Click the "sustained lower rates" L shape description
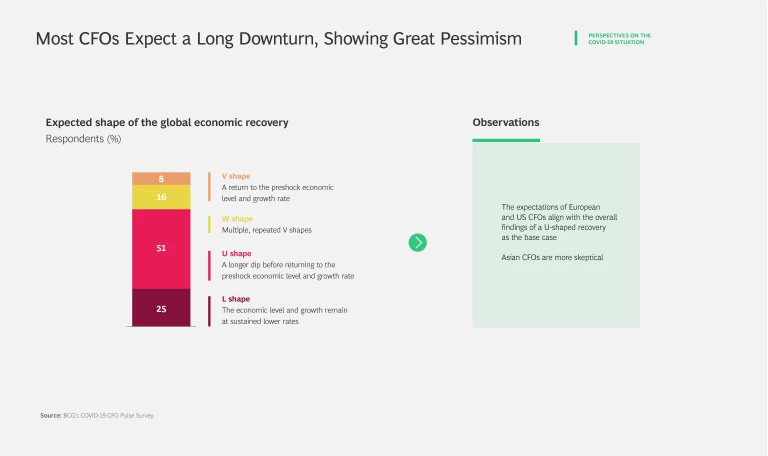768x456 pixels. [284, 316]
